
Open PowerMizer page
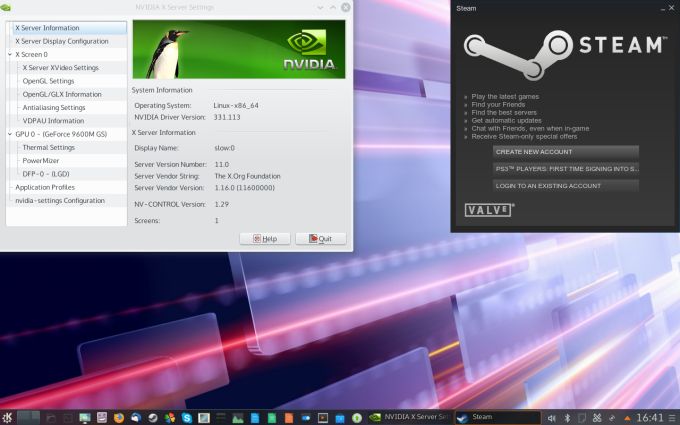tap(41, 160)
